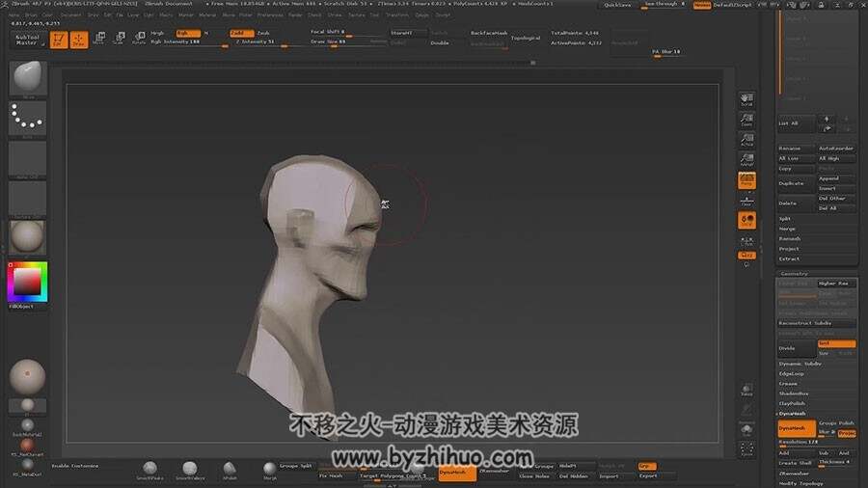868x488 pixels.
Task: Click the orange DynaMesh button on bottom shelf
Action: pos(457,472)
